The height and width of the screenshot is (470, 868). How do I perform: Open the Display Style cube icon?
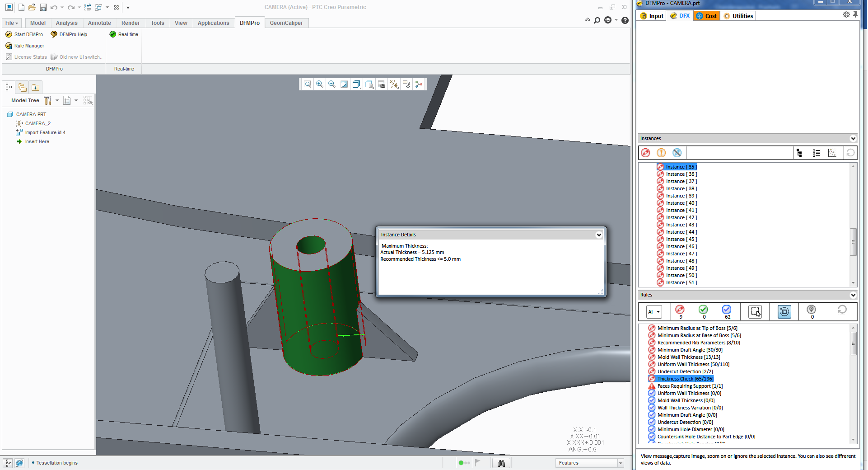coord(356,84)
